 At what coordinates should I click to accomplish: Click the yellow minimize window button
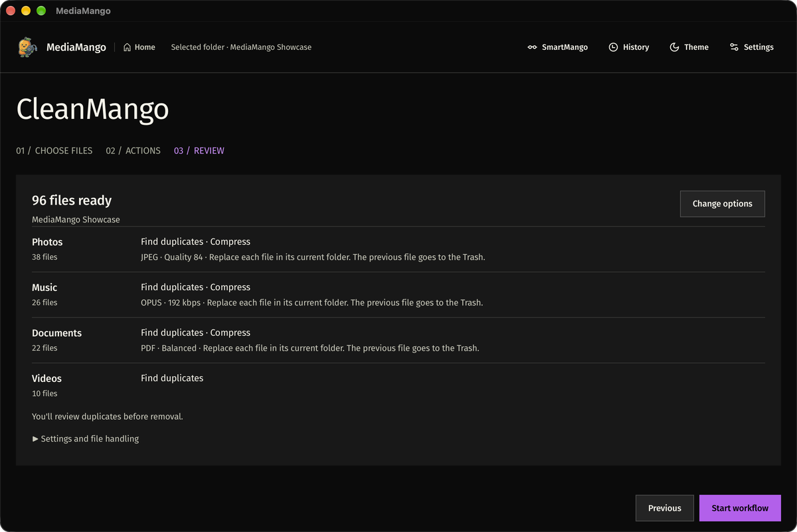click(26, 11)
